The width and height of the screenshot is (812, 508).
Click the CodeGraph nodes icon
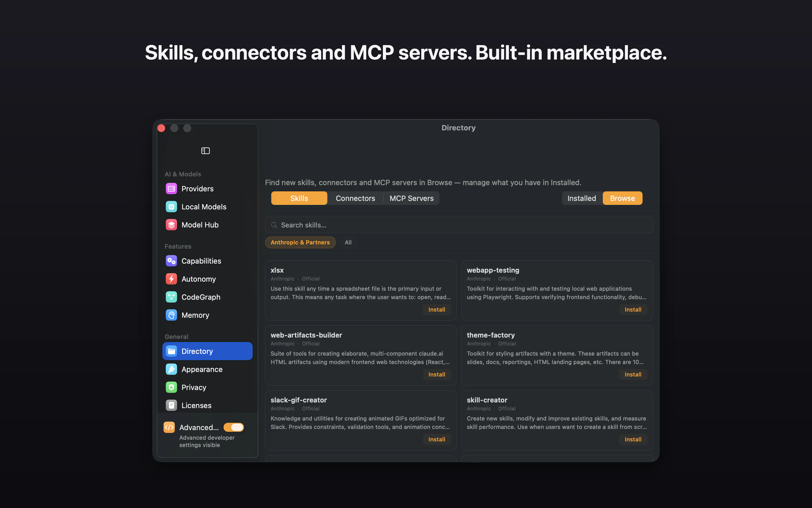171,297
